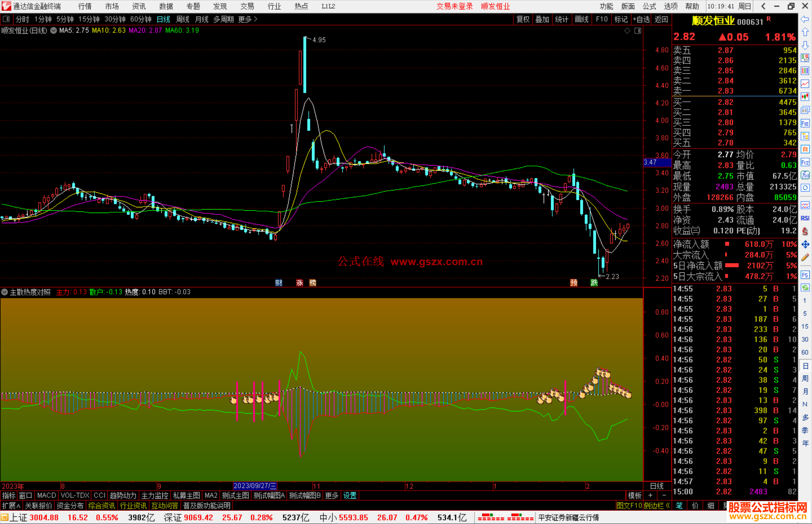Expand the 扩展 panel at bottom left
The width and height of the screenshot is (812, 524).
[x=11, y=506]
